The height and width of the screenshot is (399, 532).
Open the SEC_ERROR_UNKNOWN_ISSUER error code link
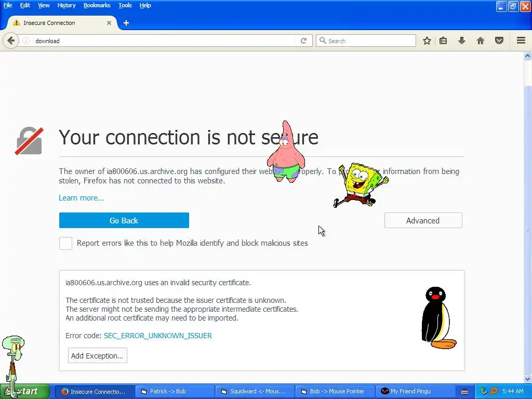tap(158, 336)
